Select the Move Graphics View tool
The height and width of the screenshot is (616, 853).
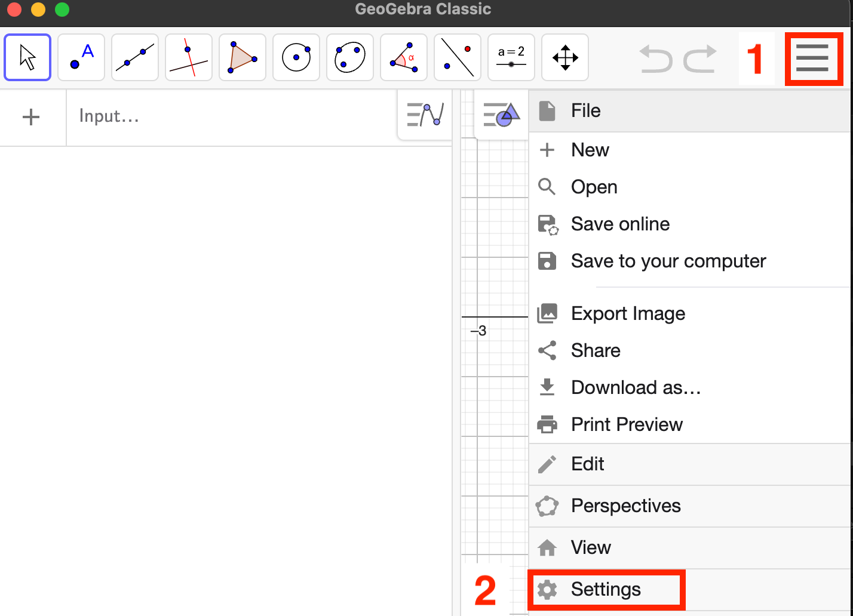[565, 57]
